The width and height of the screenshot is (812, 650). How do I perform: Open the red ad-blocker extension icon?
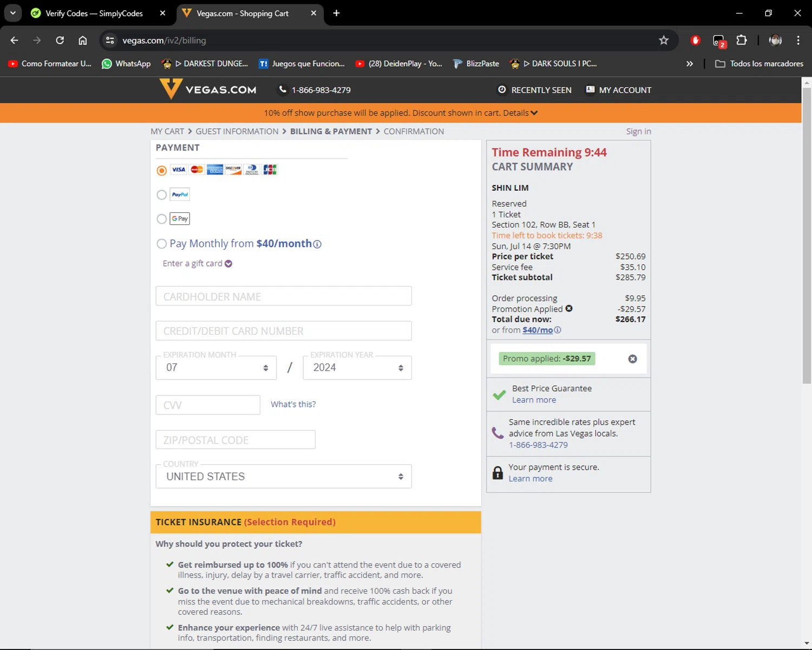[x=696, y=40]
